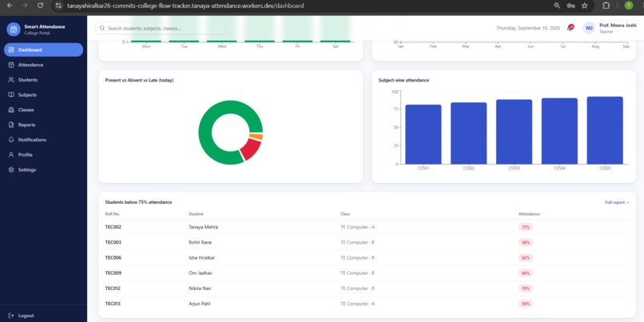The width and height of the screenshot is (644, 322).
Task: Select roll number TEC002
Action: 113,227
